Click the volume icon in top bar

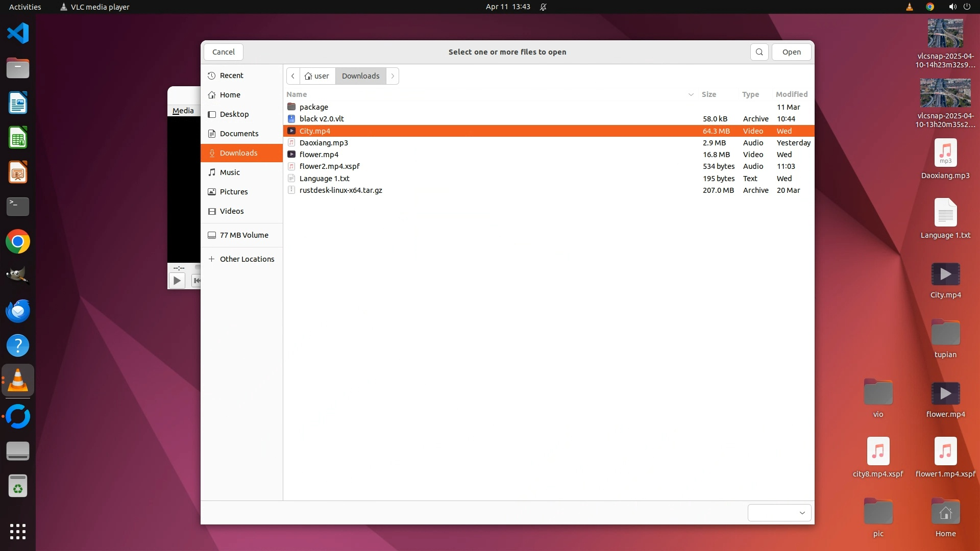click(952, 7)
